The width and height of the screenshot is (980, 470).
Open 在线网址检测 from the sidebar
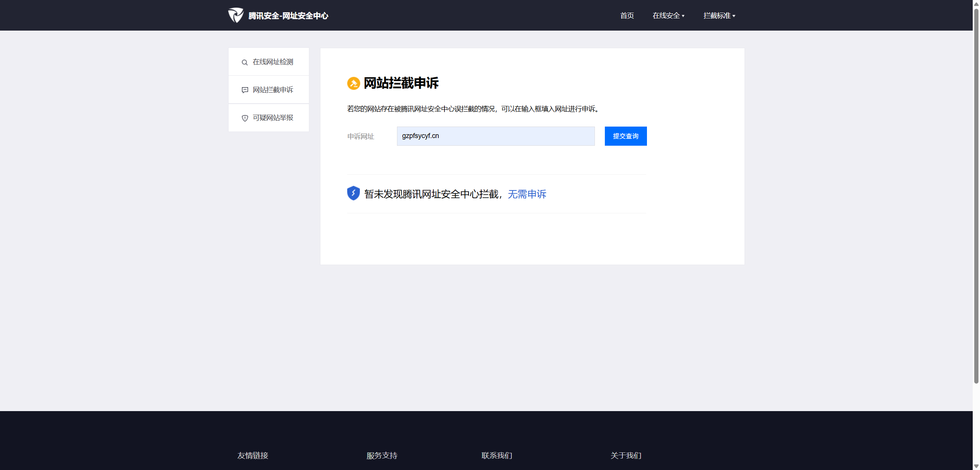click(273, 62)
